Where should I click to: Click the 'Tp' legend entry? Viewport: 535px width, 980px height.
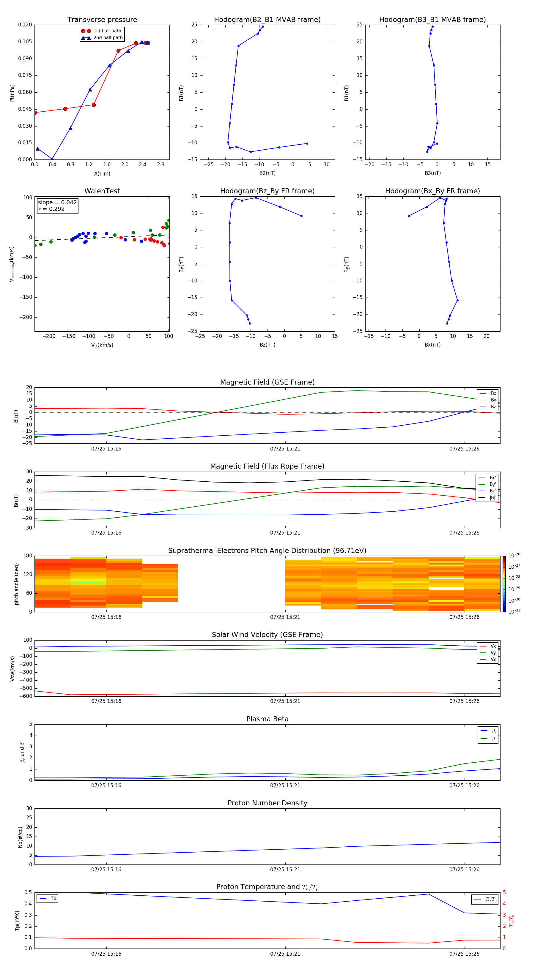(48, 899)
